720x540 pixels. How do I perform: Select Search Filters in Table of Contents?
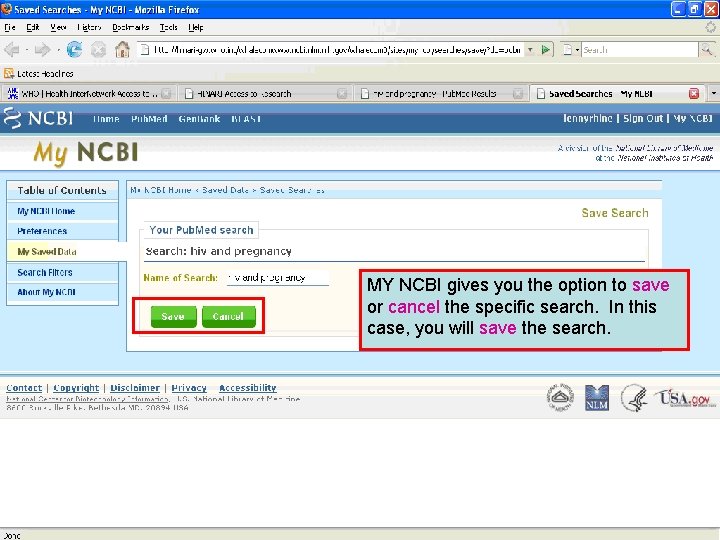pos(45,272)
